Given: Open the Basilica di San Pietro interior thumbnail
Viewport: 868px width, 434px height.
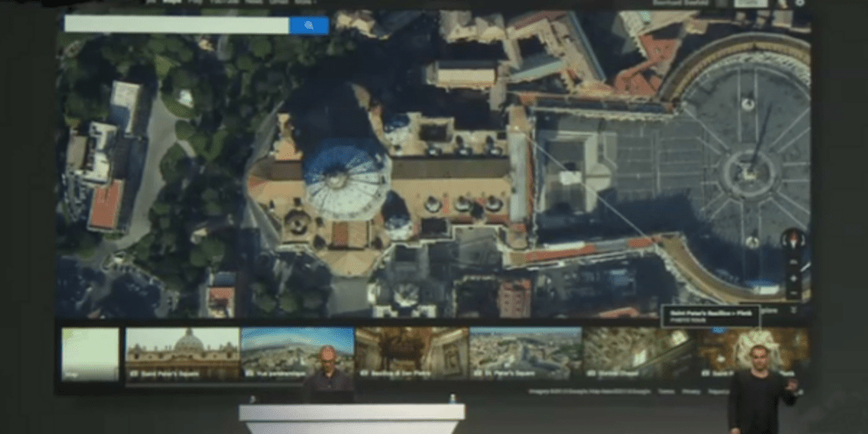Looking at the screenshot, I should coord(412,353).
